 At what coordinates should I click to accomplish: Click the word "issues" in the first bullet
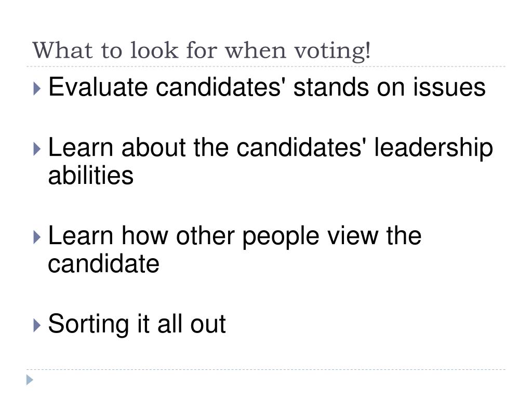tap(449, 87)
